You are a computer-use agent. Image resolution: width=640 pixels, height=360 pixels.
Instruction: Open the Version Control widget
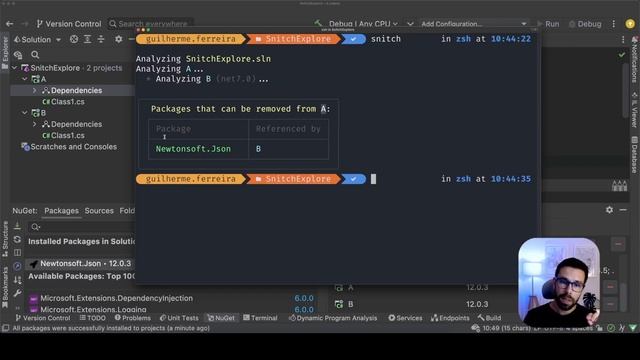pyautogui.click(x=69, y=24)
